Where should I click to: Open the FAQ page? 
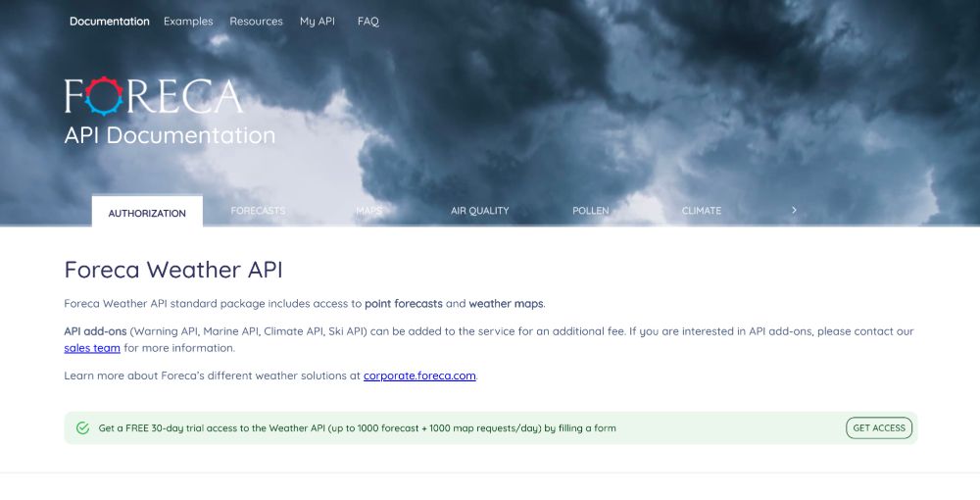click(x=368, y=22)
